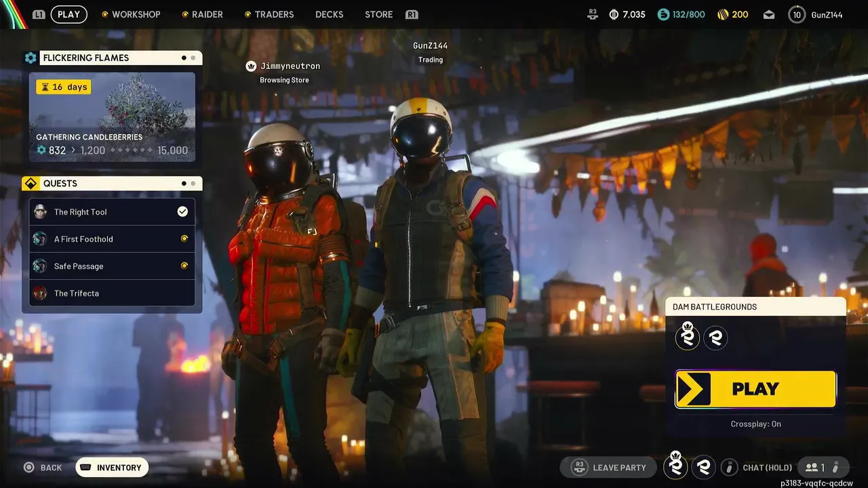
Task: Click The Right Tool quest giver portrait
Action: (40, 211)
